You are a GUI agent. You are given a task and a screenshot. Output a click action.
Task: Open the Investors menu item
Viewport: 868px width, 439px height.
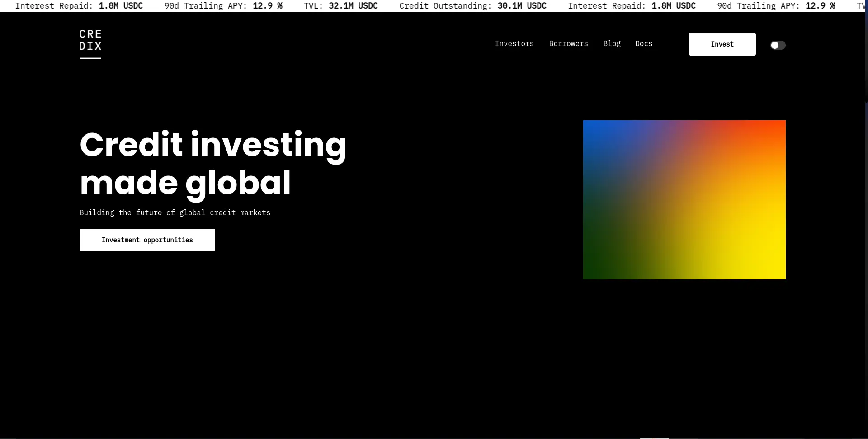point(514,44)
